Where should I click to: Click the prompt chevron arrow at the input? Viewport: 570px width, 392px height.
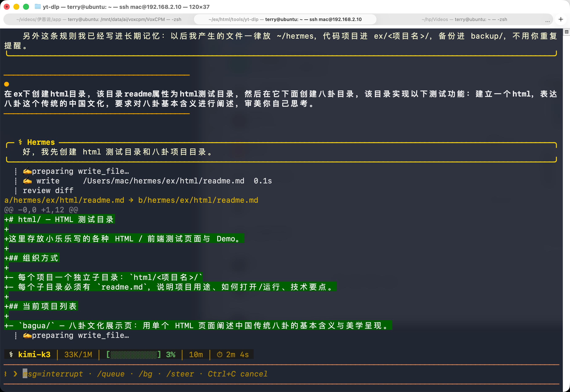pos(16,374)
